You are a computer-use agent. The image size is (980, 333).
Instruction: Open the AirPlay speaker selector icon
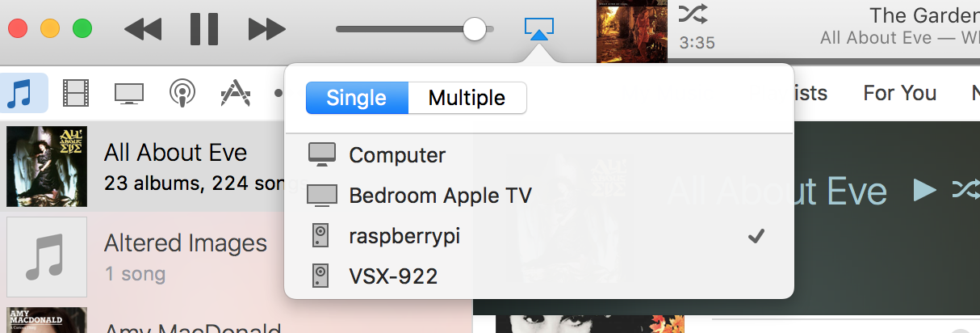point(538,30)
